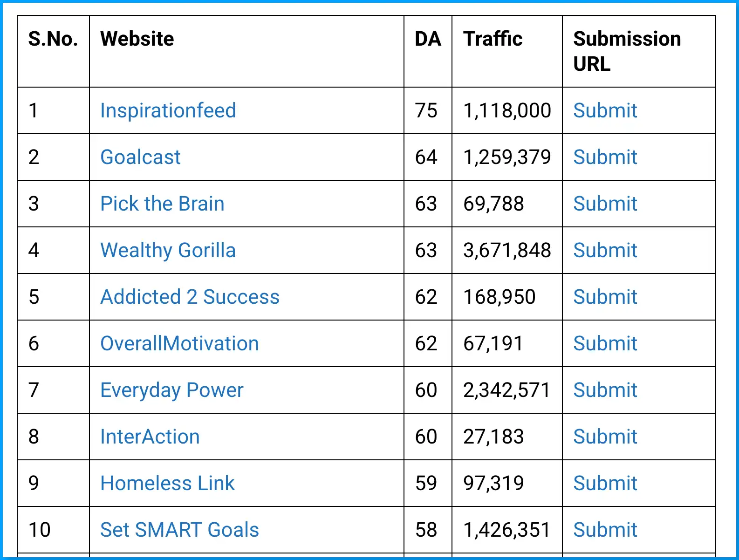This screenshot has width=739, height=560.
Task: Open the Set SMART Goals website
Action: pos(179,530)
